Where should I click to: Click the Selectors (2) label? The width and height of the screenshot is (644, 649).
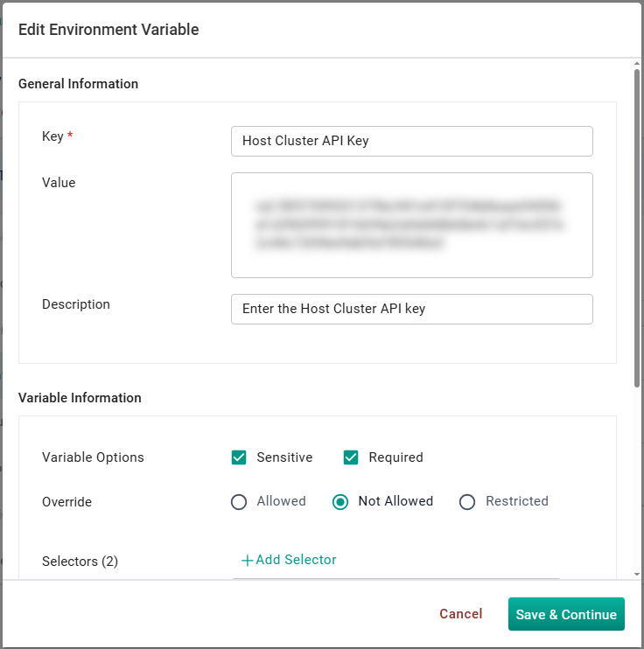pos(80,562)
